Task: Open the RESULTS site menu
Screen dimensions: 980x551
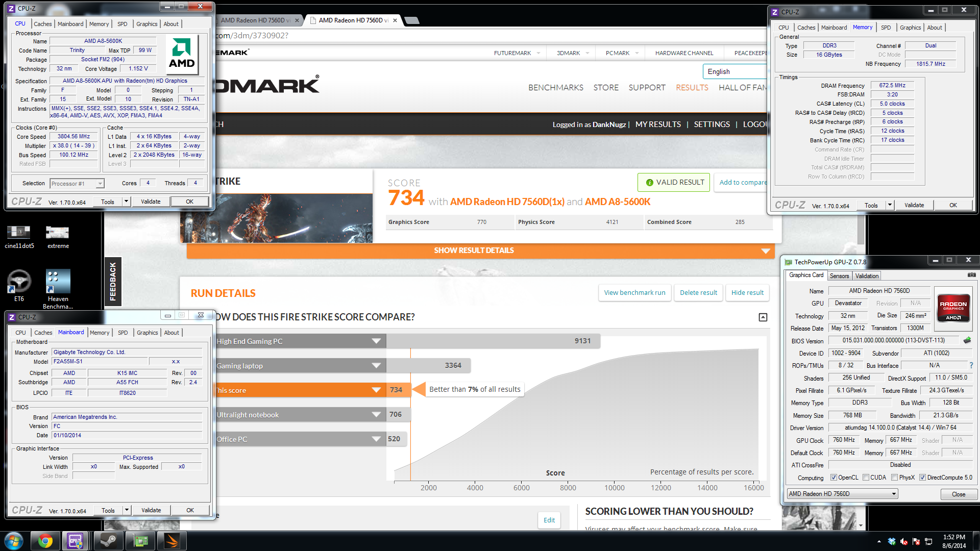Action: [x=692, y=88]
